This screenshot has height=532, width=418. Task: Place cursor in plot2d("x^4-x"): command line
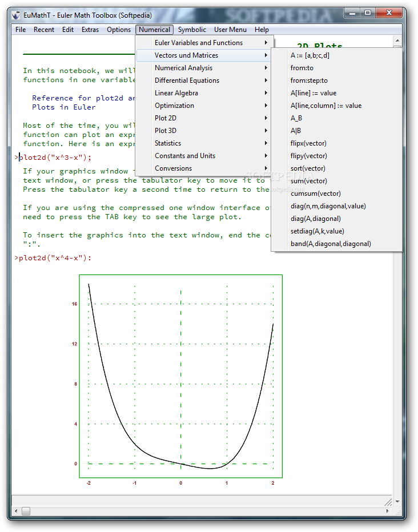(x=55, y=258)
